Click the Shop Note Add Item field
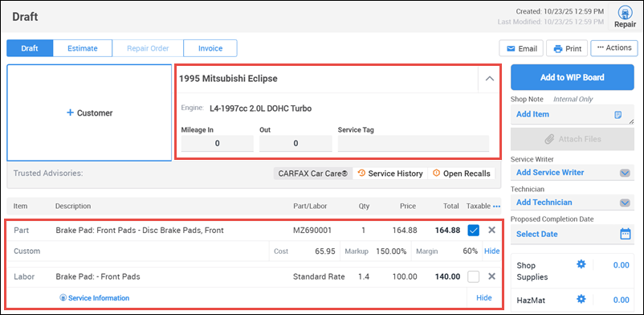644x315 pixels. (x=572, y=114)
